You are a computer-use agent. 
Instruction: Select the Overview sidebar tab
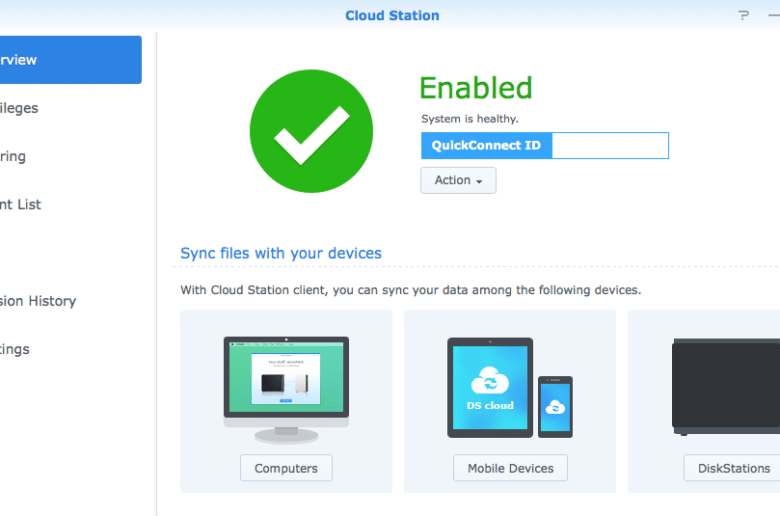pos(71,60)
